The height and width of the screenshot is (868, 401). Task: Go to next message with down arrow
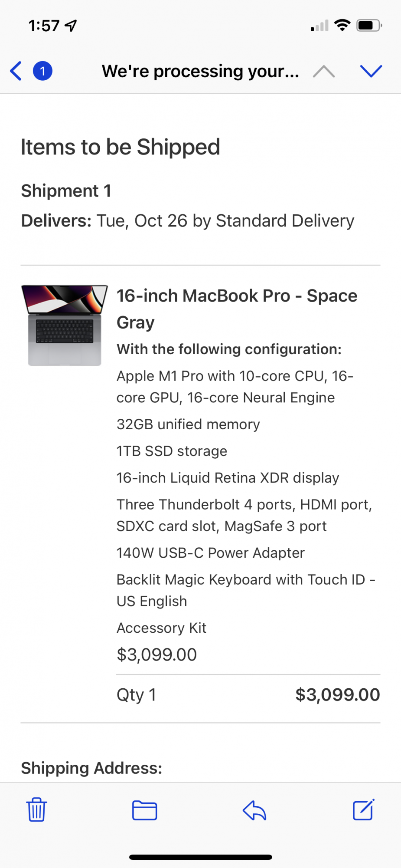point(371,71)
